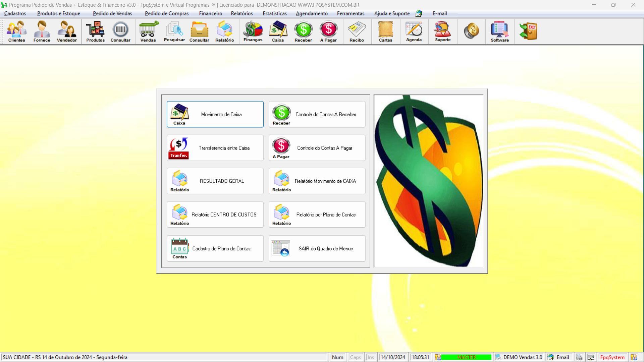The image size is (644, 362).
Task: Open the Produtos toolbar icon
Action: (x=95, y=32)
